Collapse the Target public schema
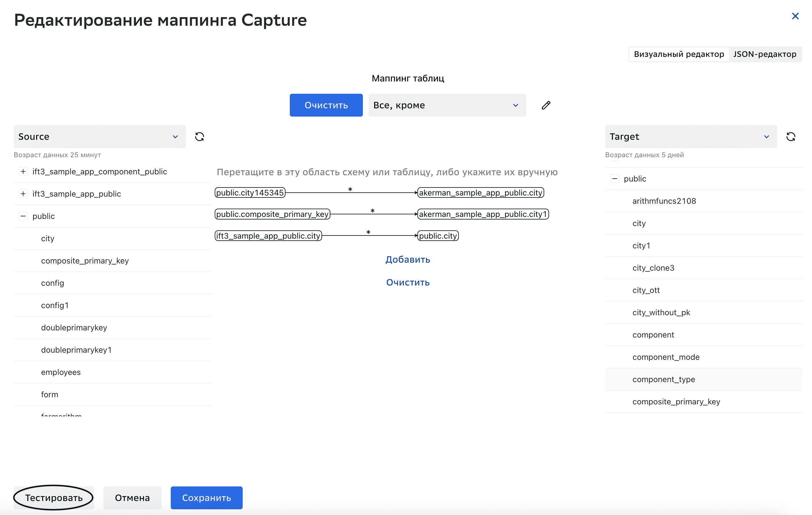Viewport: 812px width, 515px height. click(614, 179)
